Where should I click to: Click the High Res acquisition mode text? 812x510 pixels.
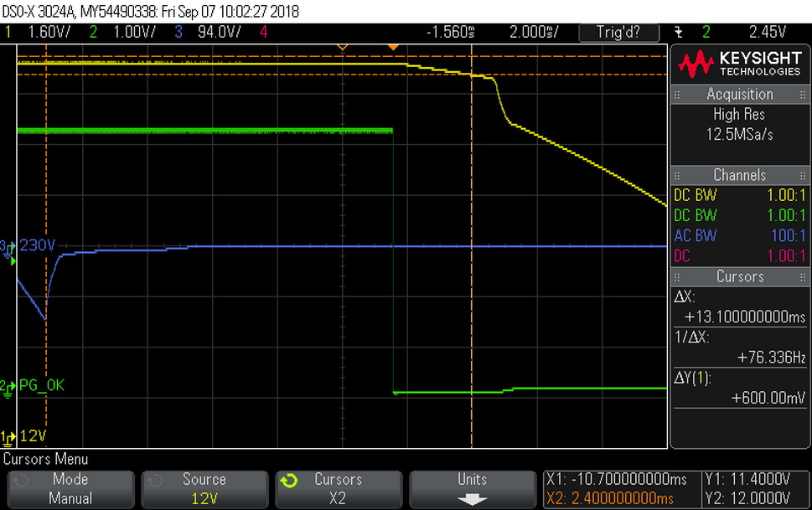[739, 114]
